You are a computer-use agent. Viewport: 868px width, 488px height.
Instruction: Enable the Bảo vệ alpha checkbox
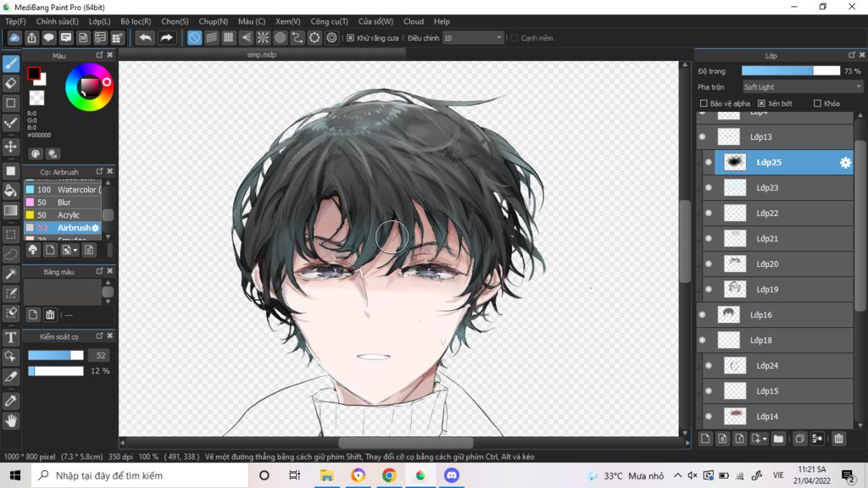[704, 103]
